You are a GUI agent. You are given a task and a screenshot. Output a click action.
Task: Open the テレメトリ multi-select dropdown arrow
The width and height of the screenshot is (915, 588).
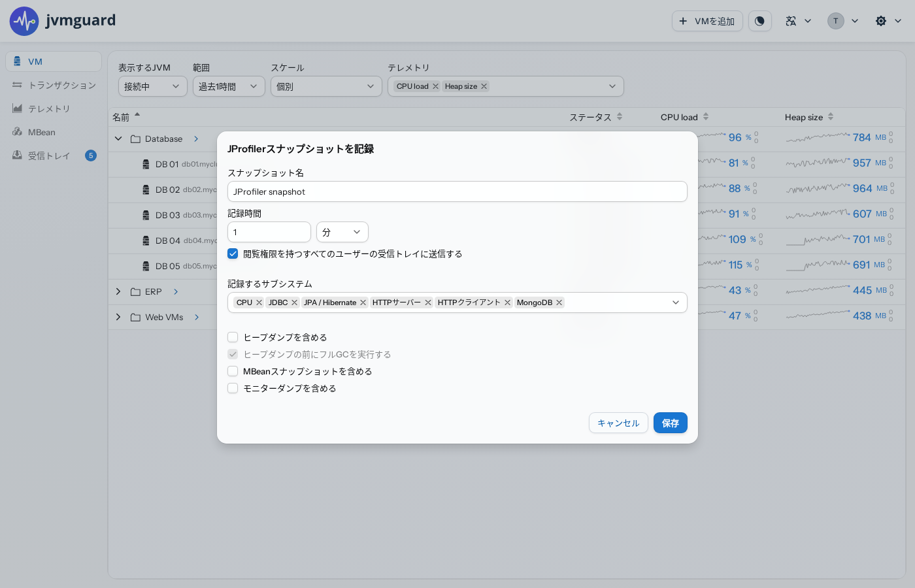612,86
